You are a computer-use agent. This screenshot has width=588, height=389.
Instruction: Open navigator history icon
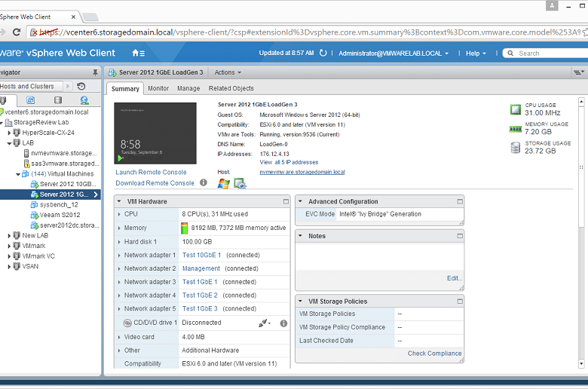coord(81,86)
